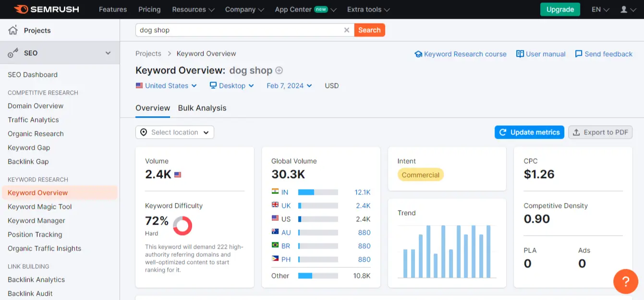Switch to the Bulk Analysis tab
Viewport: 644px width, 300px height.
202,108
